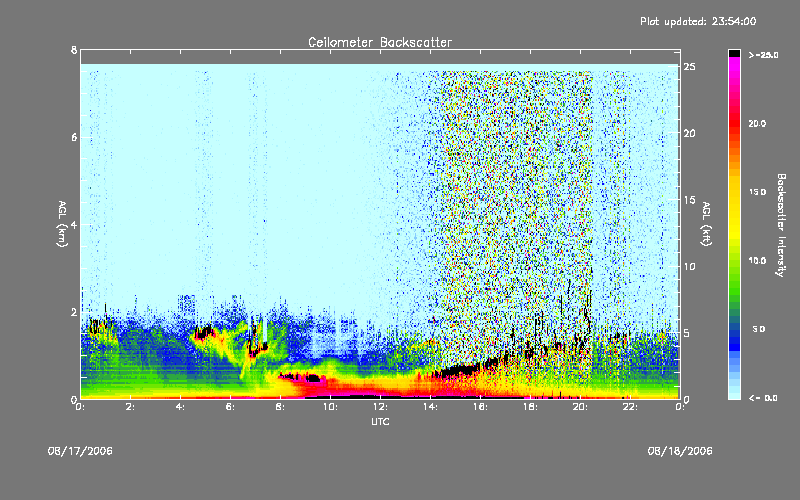Select the 'Plot updated: 23:54:00' timestamp
Image resolution: width=800 pixels, height=500 pixels.
pyautogui.click(x=698, y=21)
